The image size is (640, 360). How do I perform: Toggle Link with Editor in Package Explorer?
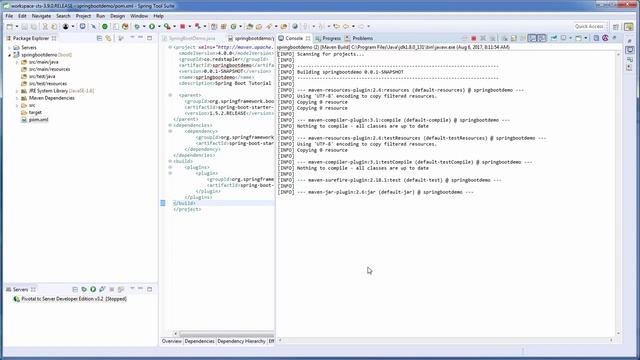tap(108, 38)
